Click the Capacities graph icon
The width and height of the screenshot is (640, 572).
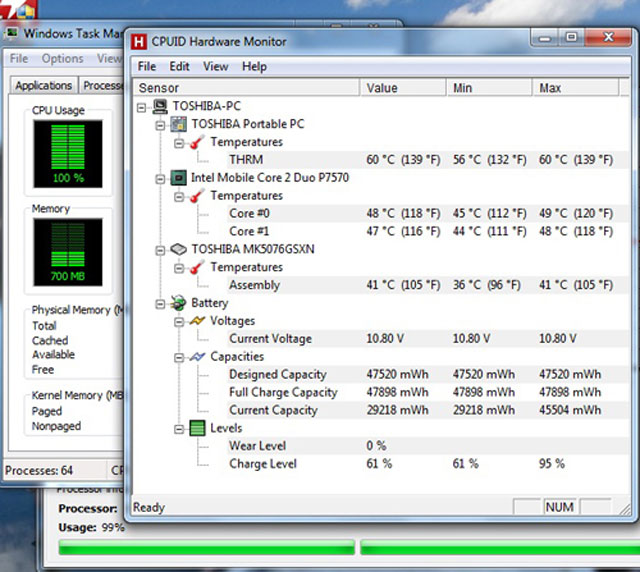(x=197, y=357)
